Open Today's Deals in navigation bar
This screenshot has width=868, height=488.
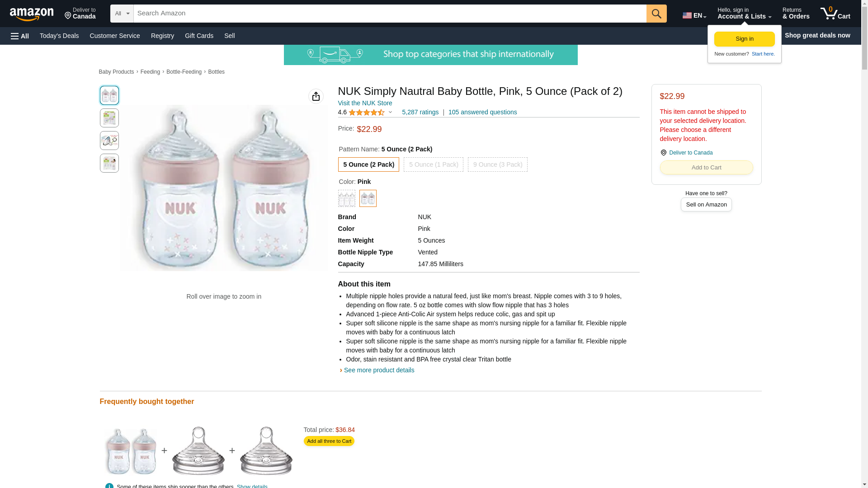(x=59, y=36)
